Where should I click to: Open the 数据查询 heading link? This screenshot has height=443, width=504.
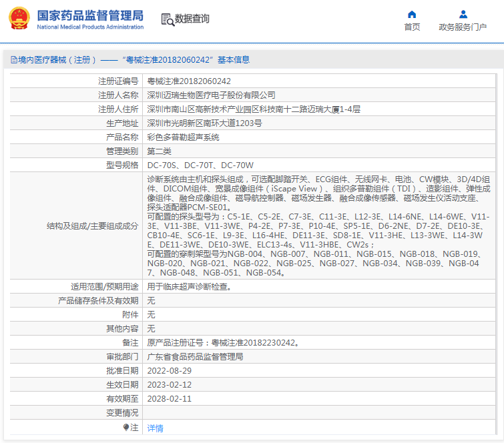[192, 19]
